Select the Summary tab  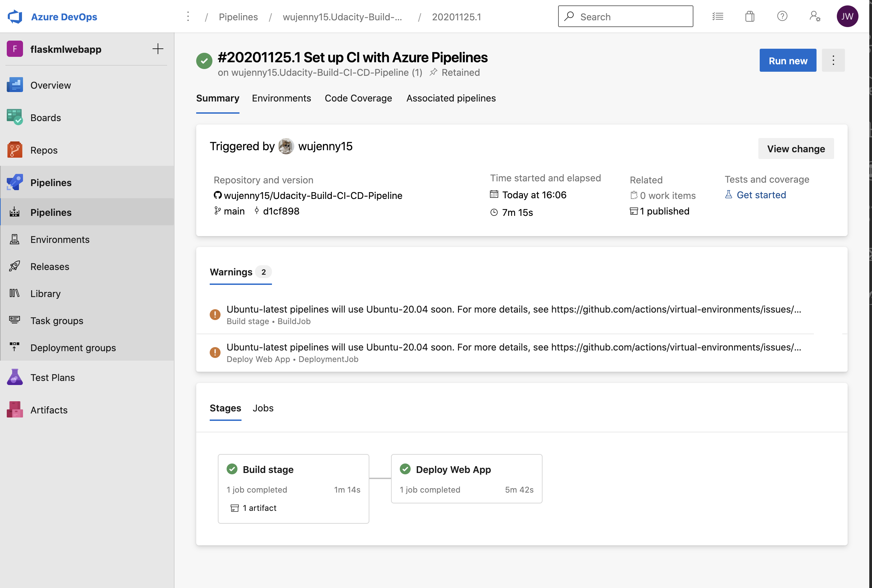pos(218,98)
